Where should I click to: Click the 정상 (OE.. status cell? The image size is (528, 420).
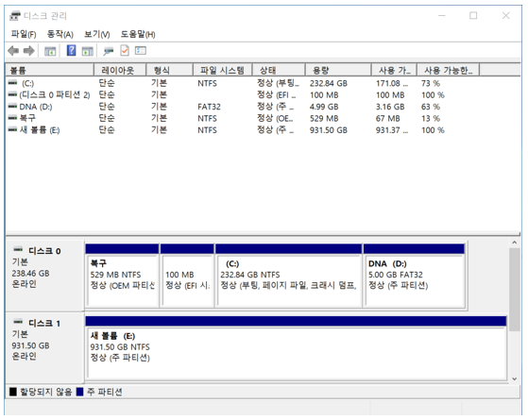point(275,119)
